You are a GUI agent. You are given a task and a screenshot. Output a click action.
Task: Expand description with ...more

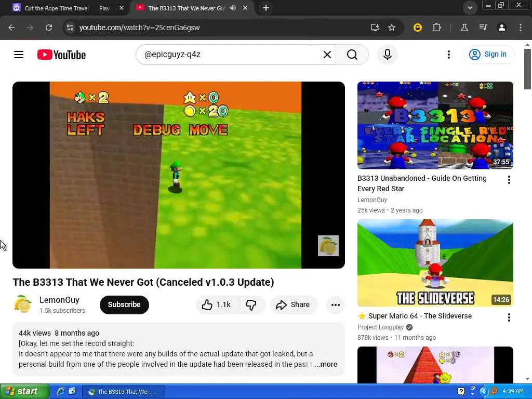(326, 364)
